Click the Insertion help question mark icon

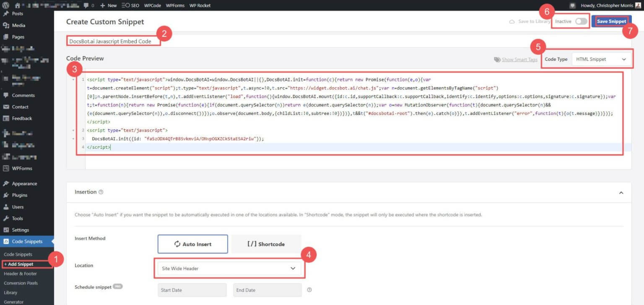(x=101, y=192)
